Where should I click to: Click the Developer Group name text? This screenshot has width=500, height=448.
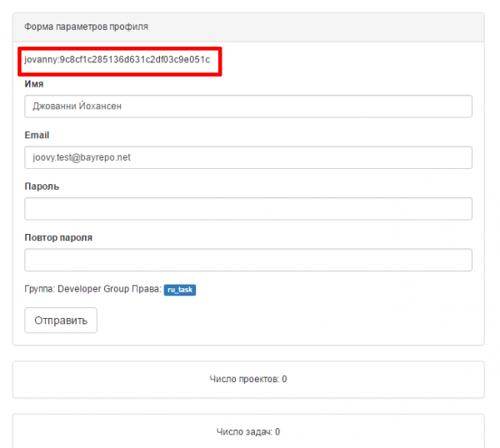(93, 289)
